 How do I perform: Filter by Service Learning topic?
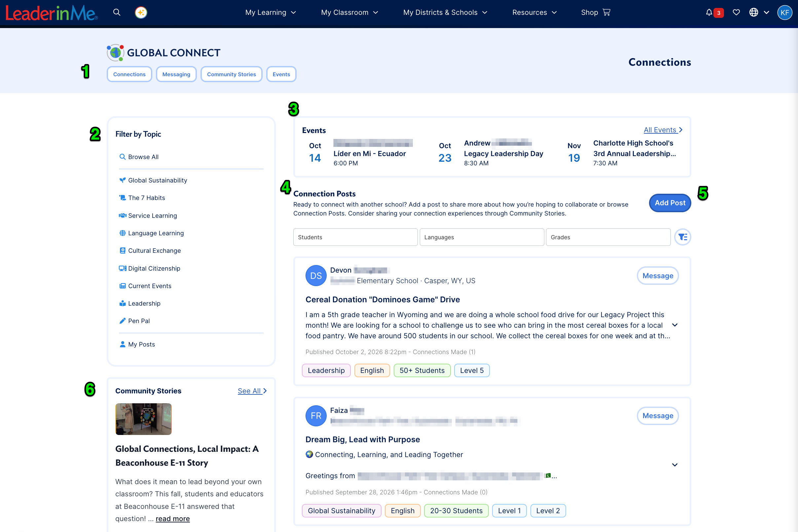[148, 216]
